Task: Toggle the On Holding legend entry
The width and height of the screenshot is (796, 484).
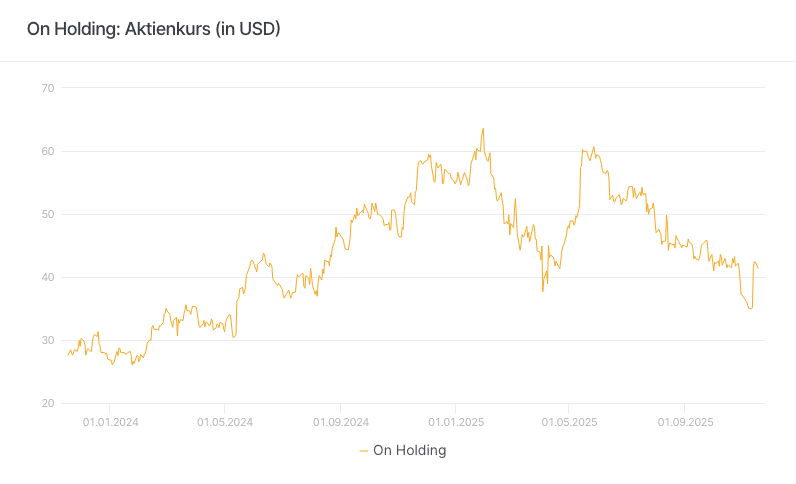Action: click(409, 450)
